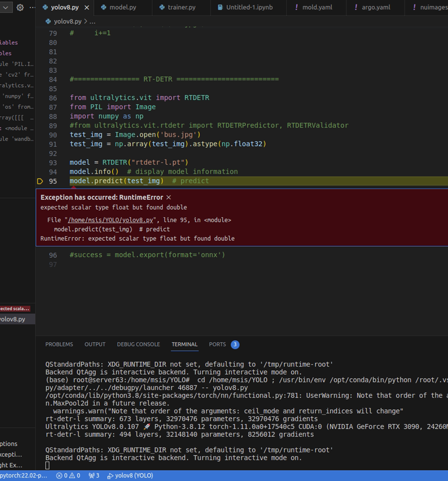Screen dimensions: 448x481
Task: Open the DEBUG CONSOLE panel tab
Action: [x=138, y=344]
